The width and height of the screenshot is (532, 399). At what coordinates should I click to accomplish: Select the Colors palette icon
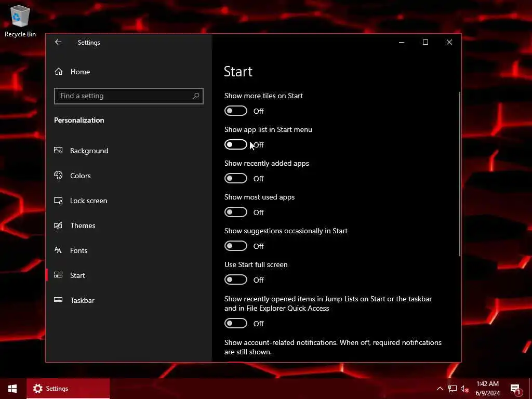point(58,176)
